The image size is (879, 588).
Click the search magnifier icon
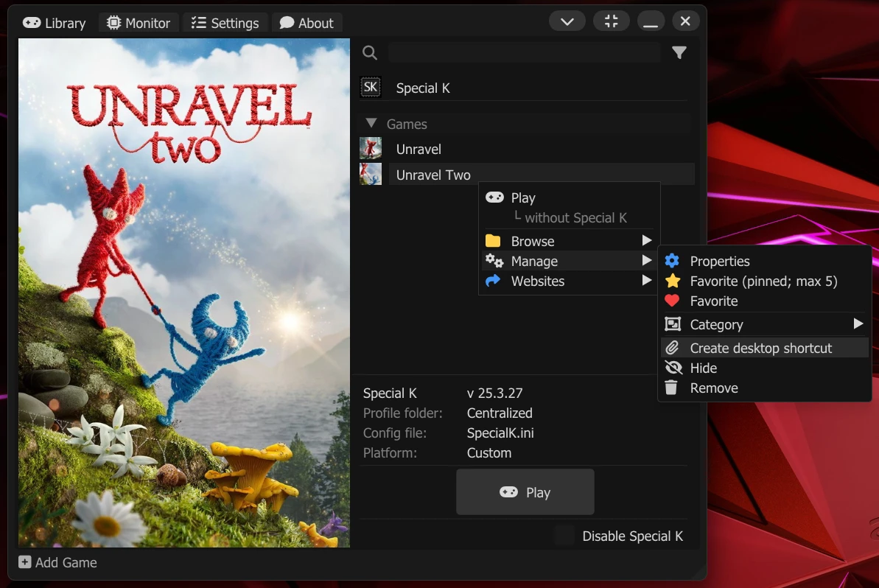369,53
